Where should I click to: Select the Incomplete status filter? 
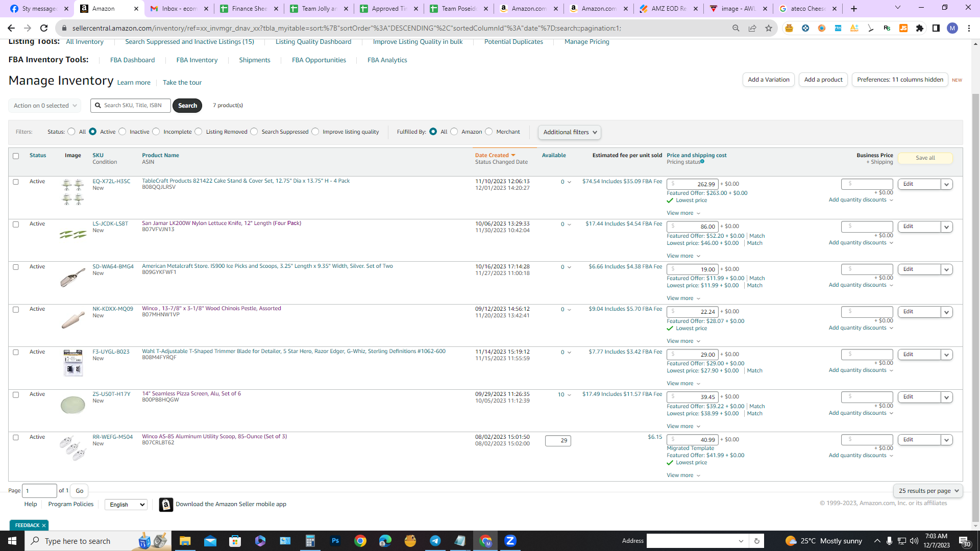156,132
